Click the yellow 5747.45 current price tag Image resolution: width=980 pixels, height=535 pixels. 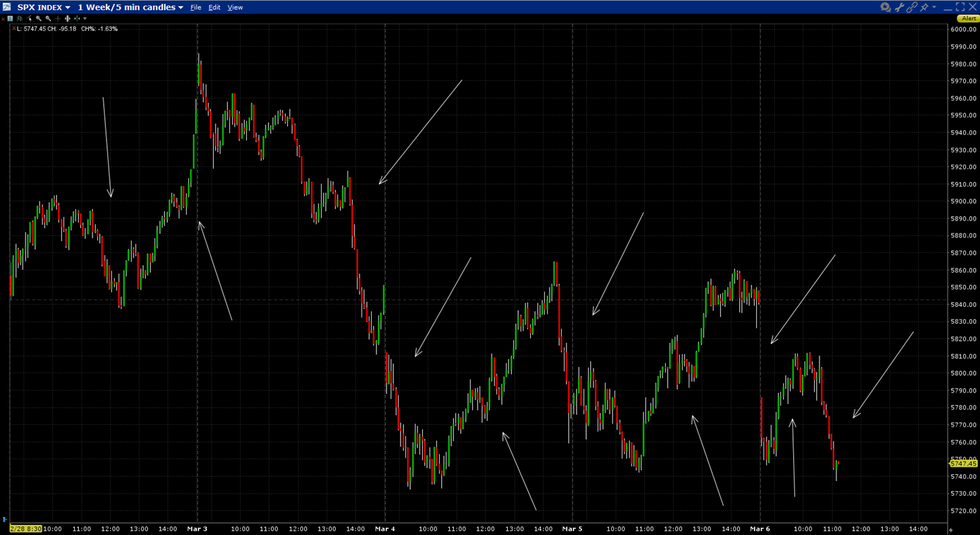click(964, 463)
